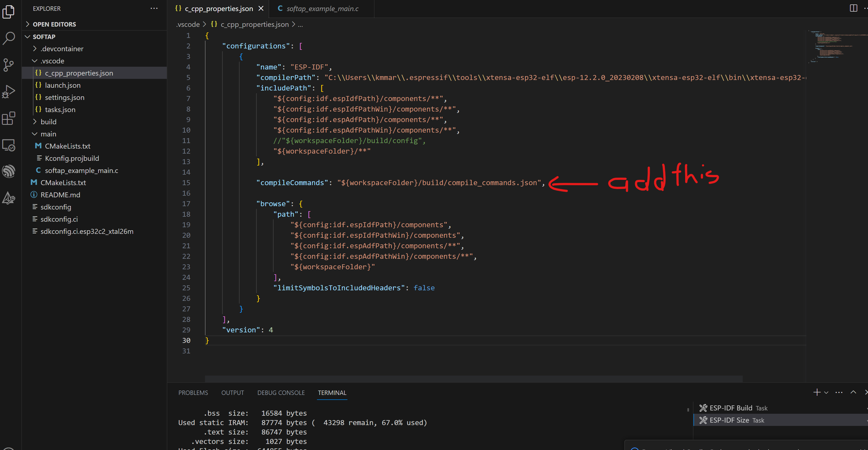
Task: Click "limitSymbolsToIncludedHeaders" key
Action: [x=339, y=288]
